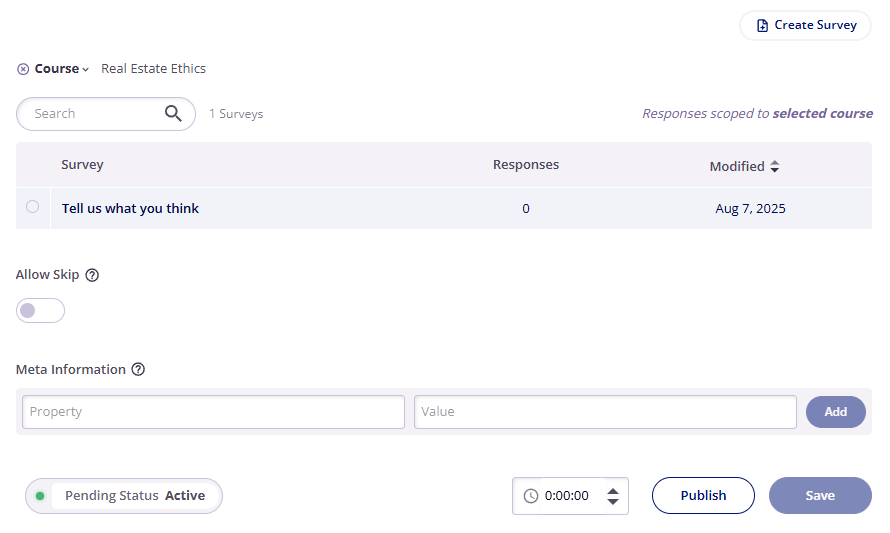Screen dimensions: 890x533
Task: Click the Survey column header
Action: [82, 165]
